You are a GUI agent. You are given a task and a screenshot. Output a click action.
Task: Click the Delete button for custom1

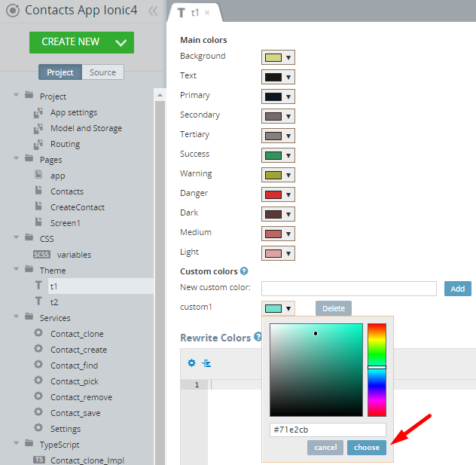click(334, 308)
